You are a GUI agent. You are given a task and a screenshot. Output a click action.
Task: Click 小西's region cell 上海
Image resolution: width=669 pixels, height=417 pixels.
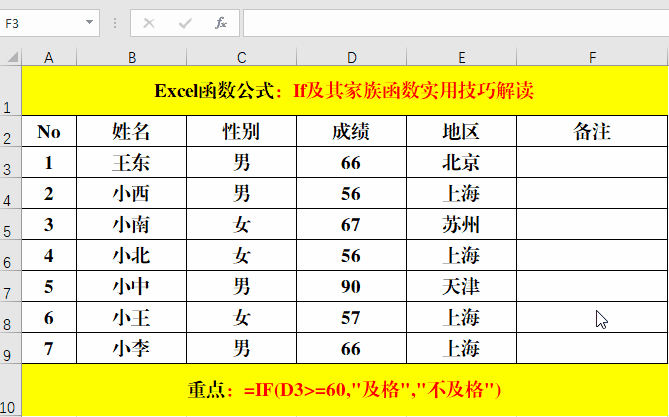(462, 193)
